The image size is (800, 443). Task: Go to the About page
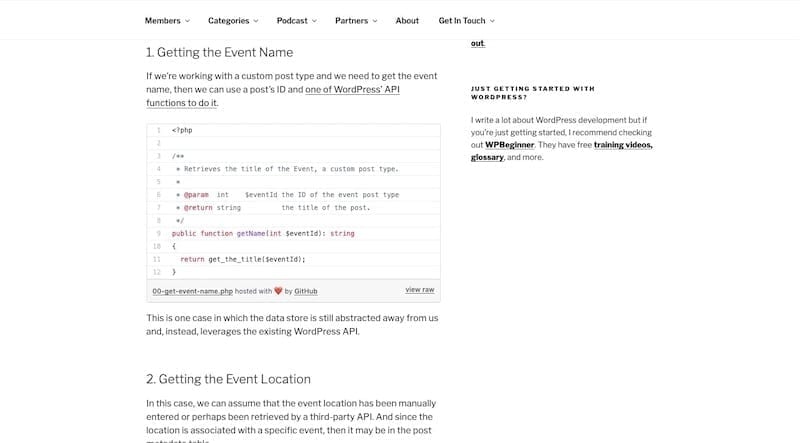click(x=407, y=20)
